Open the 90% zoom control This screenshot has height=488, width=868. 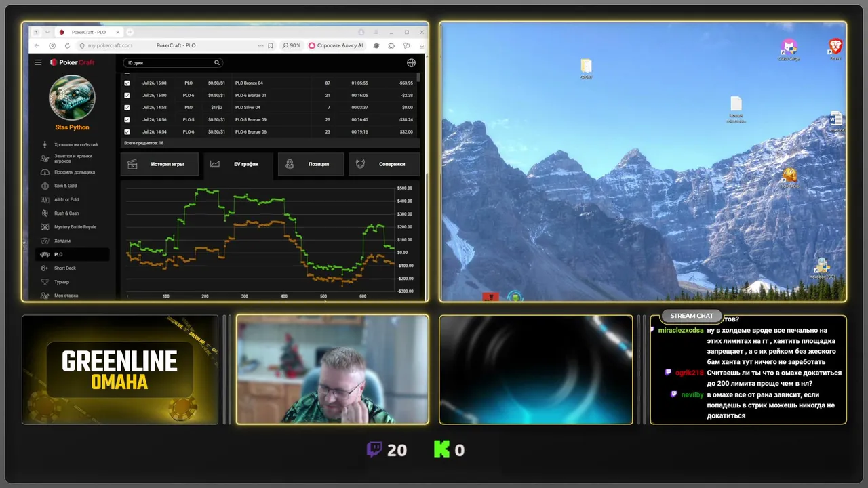tap(292, 45)
